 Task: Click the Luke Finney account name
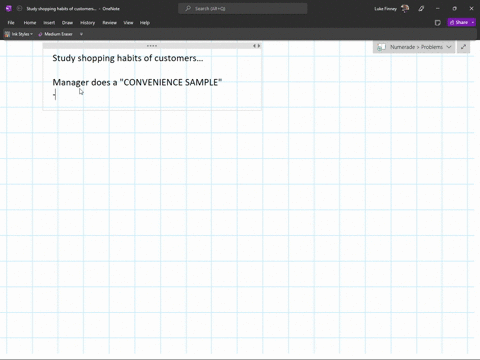tap(385, 9)
